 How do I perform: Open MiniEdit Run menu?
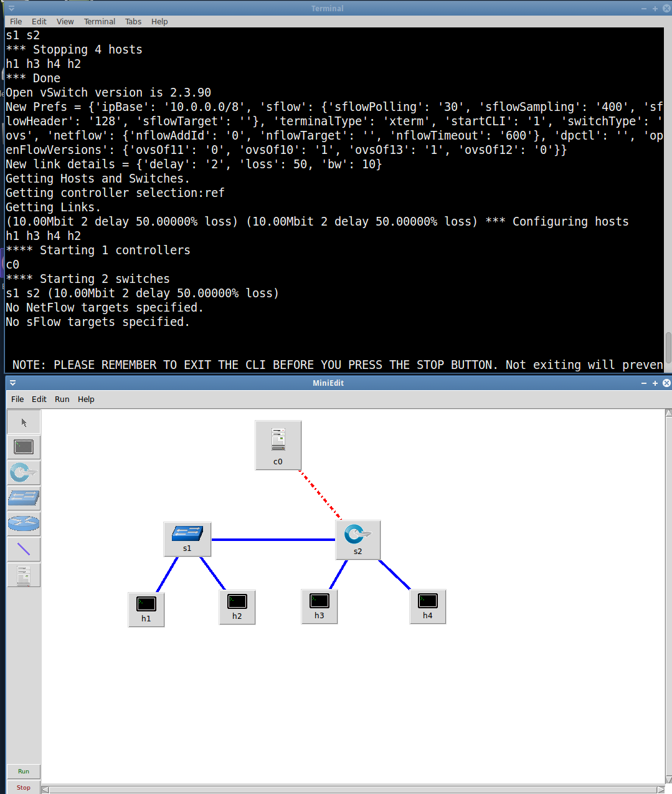[62, 399]
